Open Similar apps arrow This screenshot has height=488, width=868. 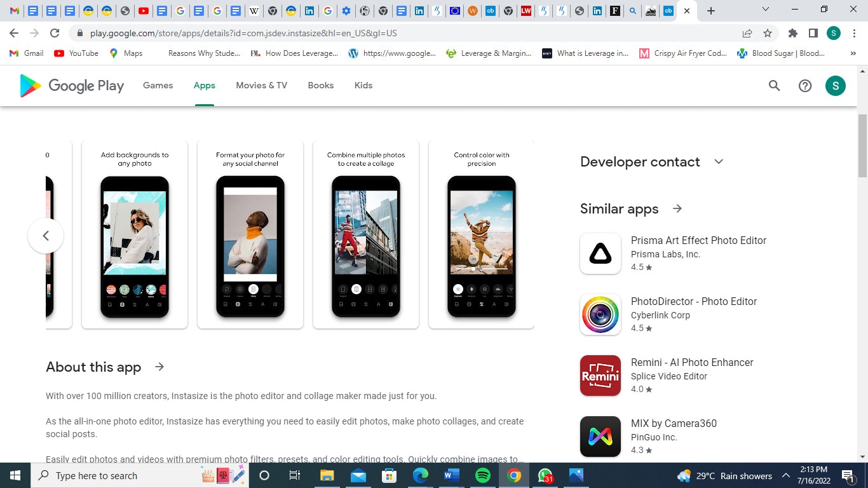point(677,208)
